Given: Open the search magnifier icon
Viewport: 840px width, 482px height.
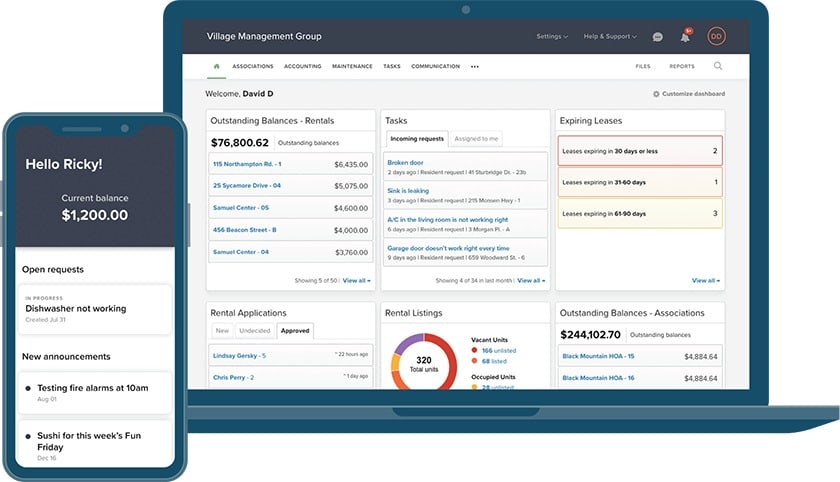Looking at the screenshot, I should coord(718,66).
